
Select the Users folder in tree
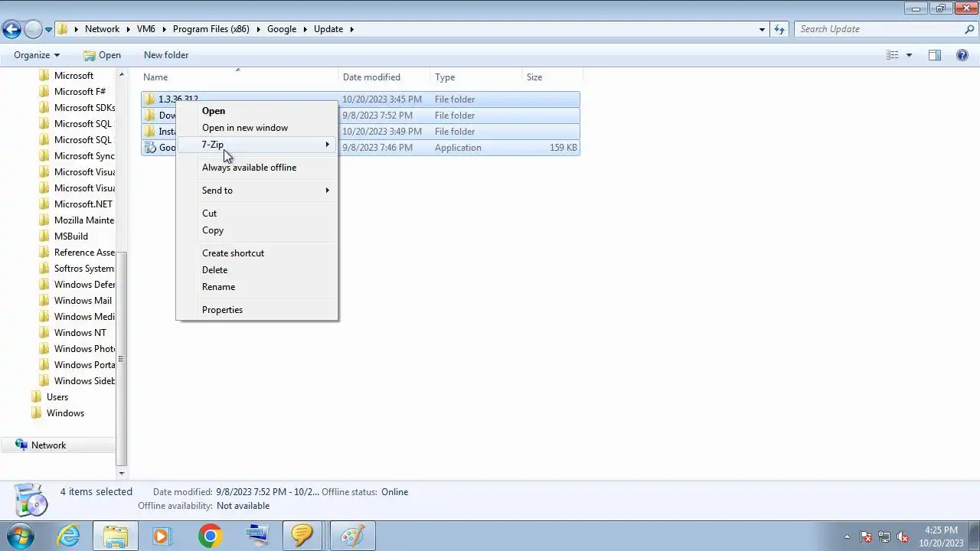[x=57, y=397]
